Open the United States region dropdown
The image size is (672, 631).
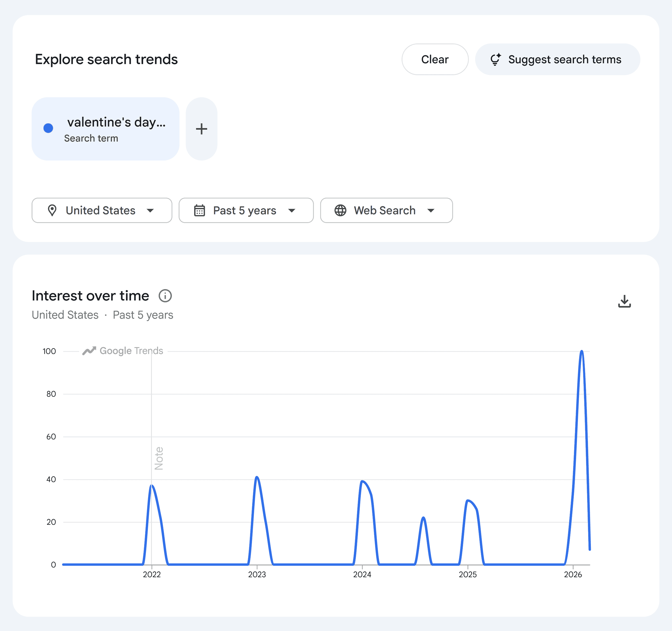pyautogui.click(x=101, y=210)
